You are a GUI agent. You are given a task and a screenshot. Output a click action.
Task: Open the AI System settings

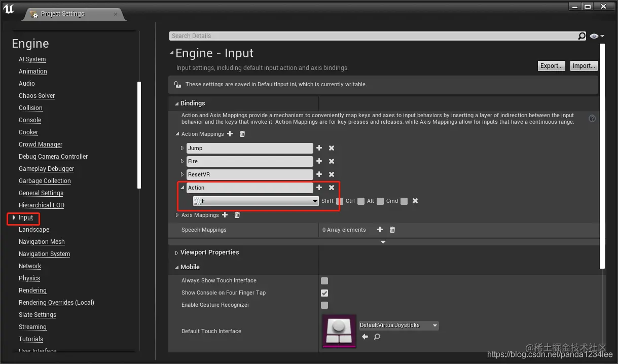32,59
